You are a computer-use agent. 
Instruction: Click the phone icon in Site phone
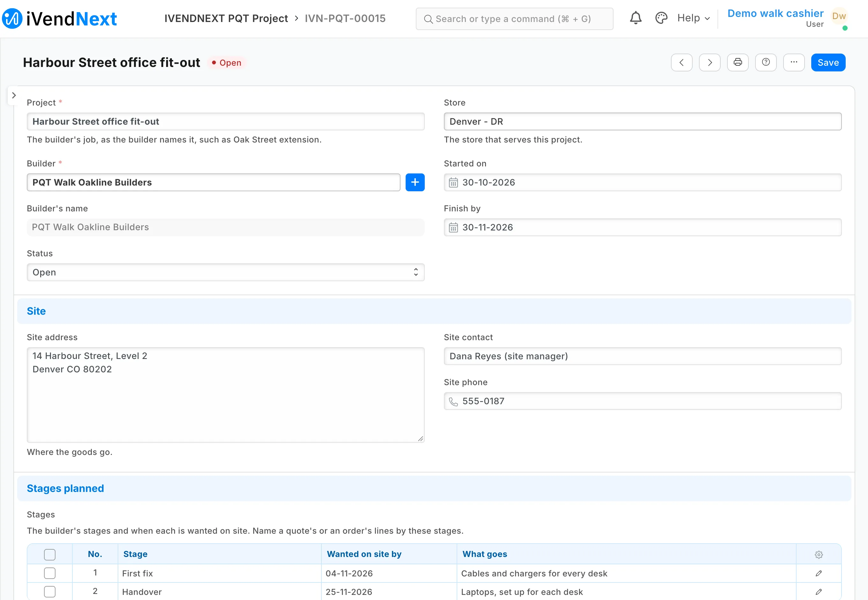(453, 401)
